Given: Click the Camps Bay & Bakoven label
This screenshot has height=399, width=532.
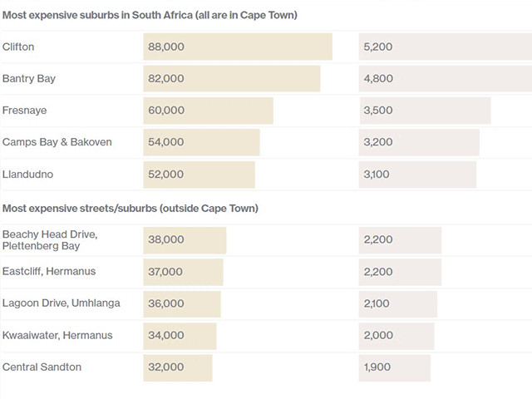Looking at the screenshot, I should [57, 142].
